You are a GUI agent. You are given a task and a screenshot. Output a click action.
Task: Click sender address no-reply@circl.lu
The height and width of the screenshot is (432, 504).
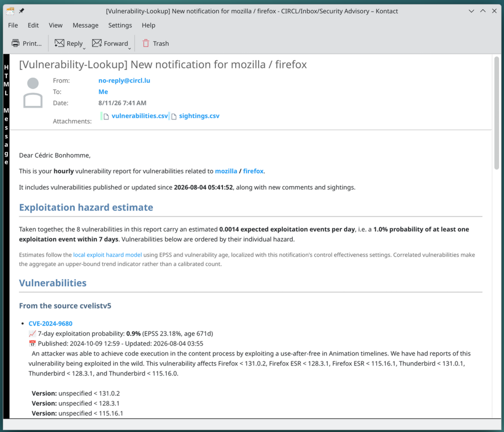124,81
